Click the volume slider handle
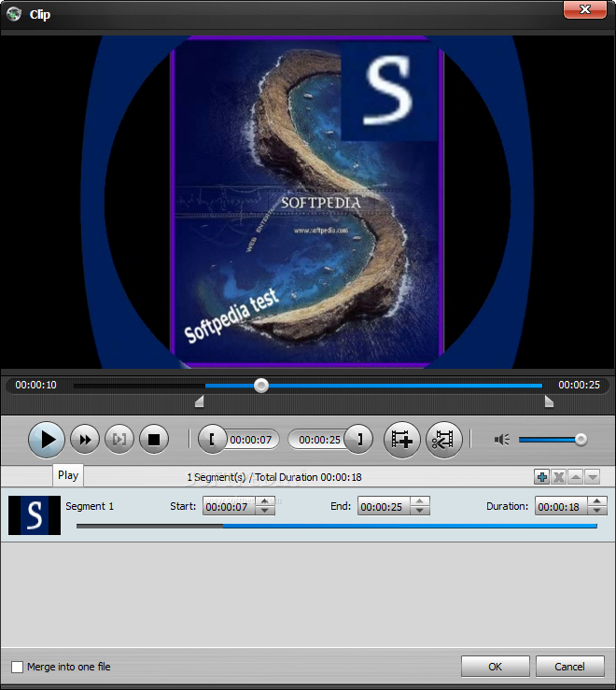This screenshot has height=690, width=616. point(581,439)
